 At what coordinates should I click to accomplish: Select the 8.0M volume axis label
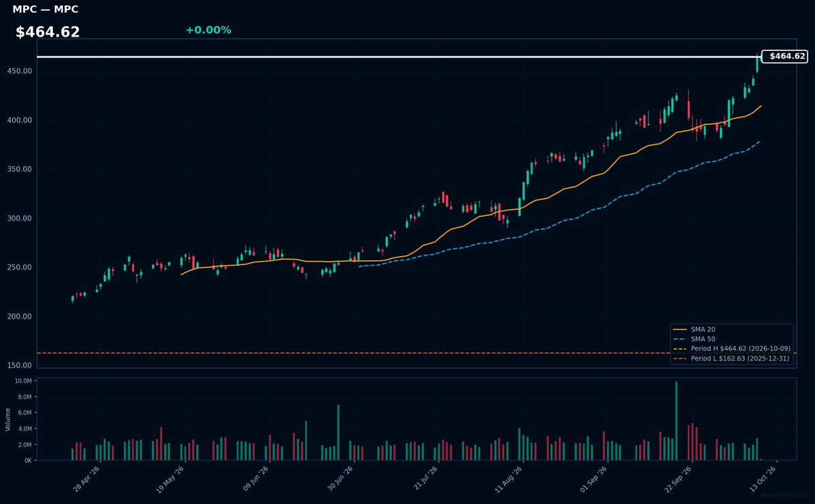[x=24, y=397]
